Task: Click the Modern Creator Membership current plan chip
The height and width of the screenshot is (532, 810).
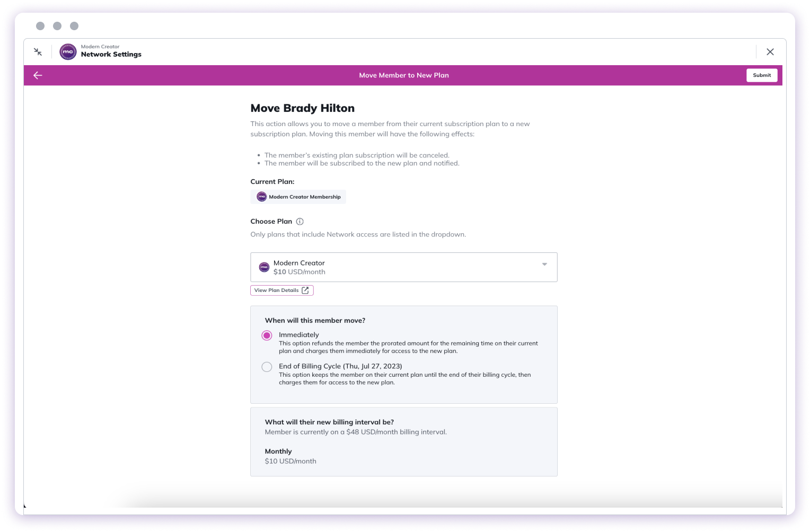Action: [298, 197]
